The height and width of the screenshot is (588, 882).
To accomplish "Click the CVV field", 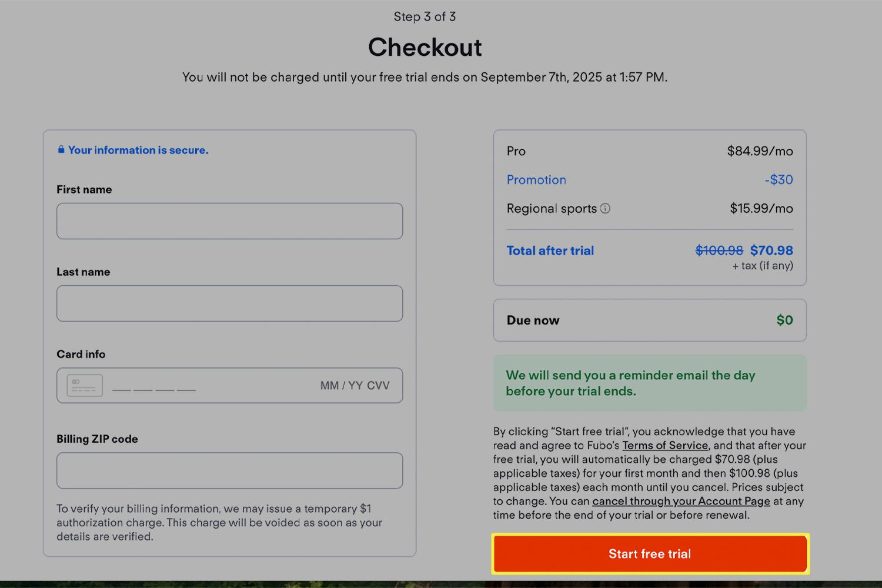I will coord(378,386).
